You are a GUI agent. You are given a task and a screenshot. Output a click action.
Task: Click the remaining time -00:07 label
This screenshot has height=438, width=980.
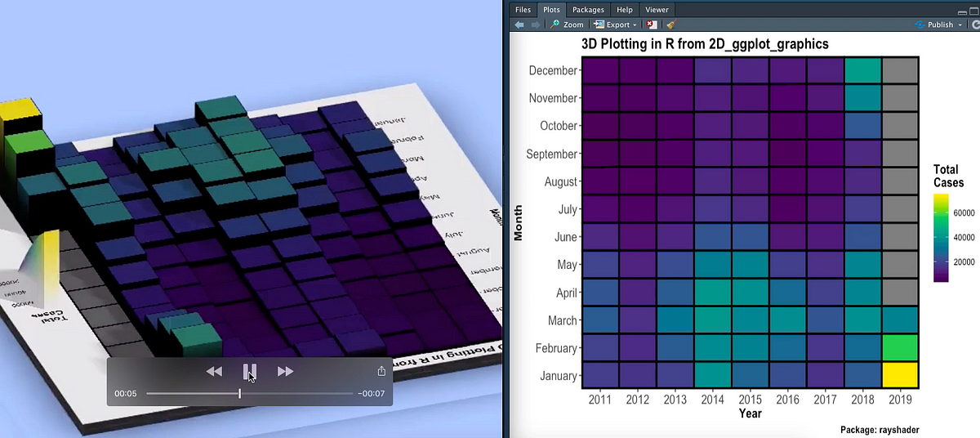click(x=372, y=394)
